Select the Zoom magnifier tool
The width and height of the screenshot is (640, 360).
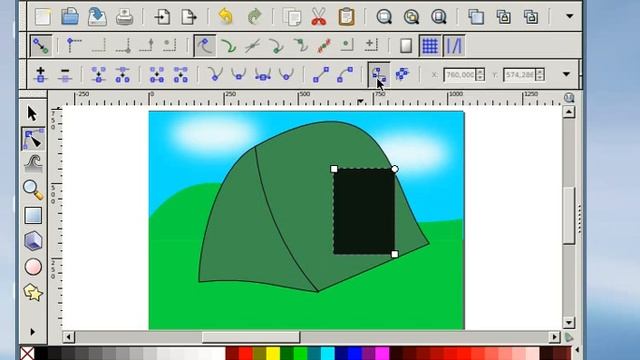pyautogui.click(x=33, y=190)
